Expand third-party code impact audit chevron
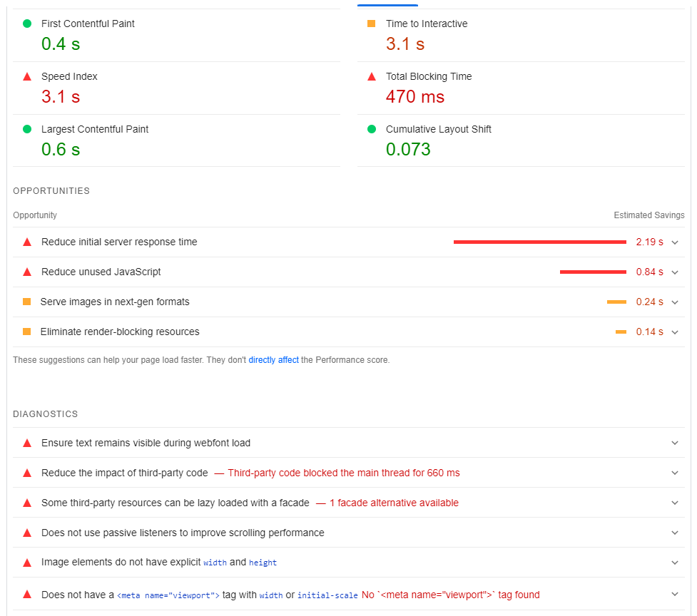The width and height of the screenshot is (697, 616). (675, 473)
